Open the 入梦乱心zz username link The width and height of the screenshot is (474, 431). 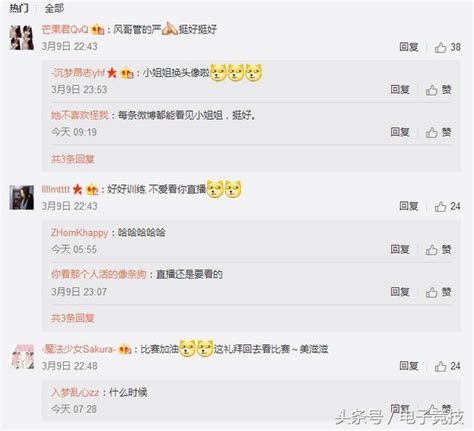click(x=75, y=392)
